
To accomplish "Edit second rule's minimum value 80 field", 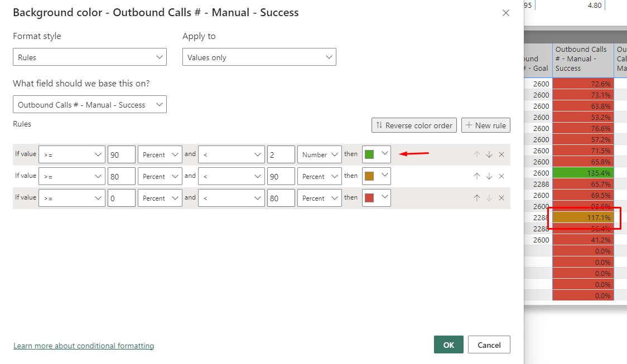I will tap(122, 176).
